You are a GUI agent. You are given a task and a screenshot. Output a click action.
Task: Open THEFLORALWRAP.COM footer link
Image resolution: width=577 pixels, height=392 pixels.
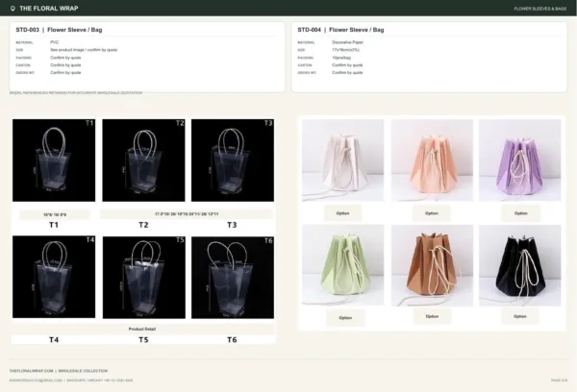pos(32,371)
